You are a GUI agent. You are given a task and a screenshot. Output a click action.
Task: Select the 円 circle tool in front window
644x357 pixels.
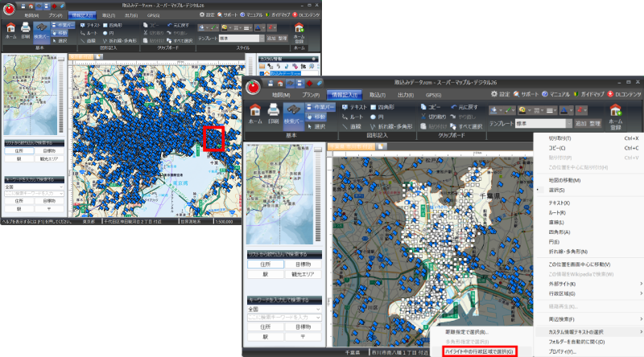click(377, 117)
